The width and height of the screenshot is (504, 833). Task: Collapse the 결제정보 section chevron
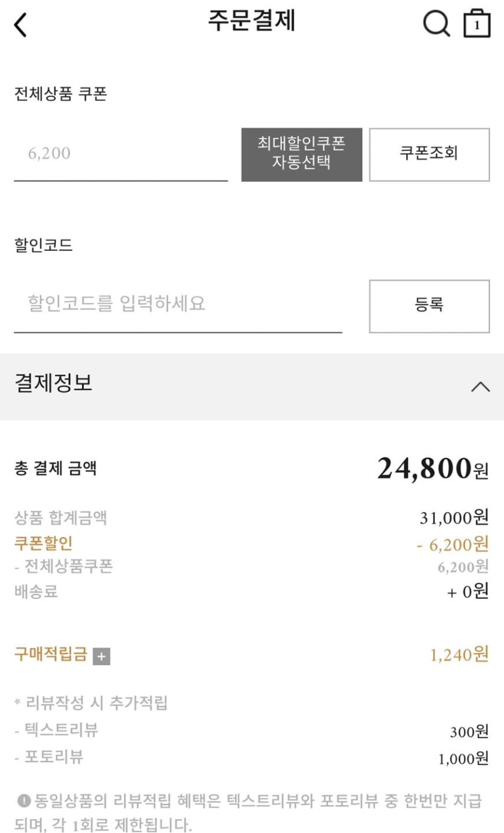480,387
